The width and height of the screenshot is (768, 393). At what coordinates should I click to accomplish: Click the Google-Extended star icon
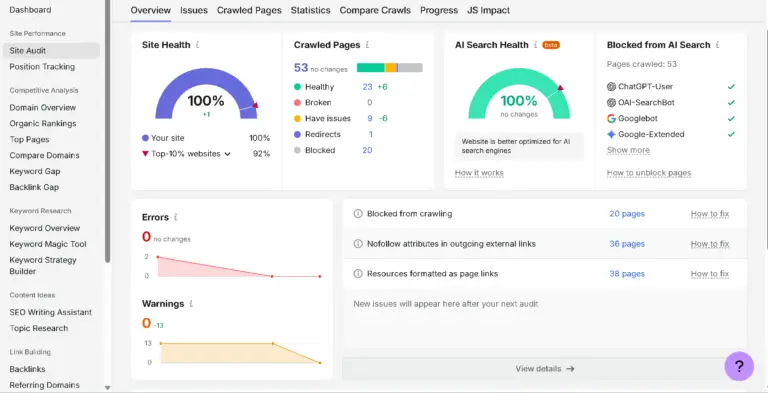[x=611, y=134]
